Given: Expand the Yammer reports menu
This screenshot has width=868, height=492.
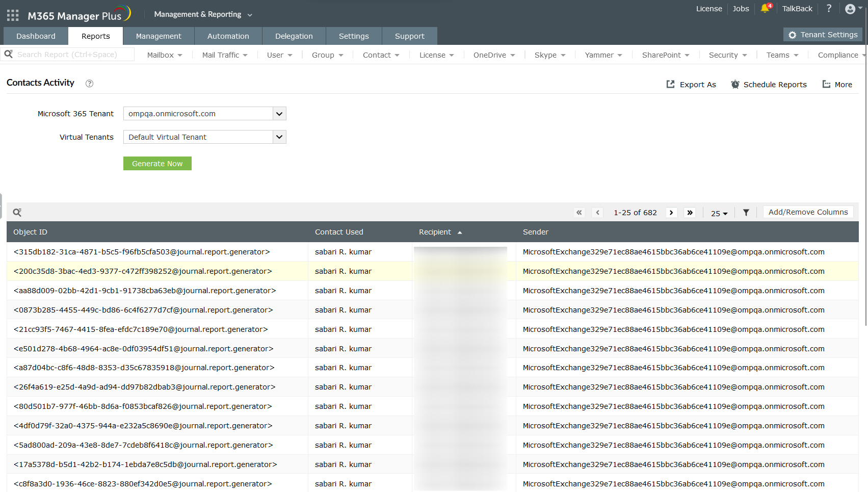Looking at the screenshot, I should tap(603, 55).
